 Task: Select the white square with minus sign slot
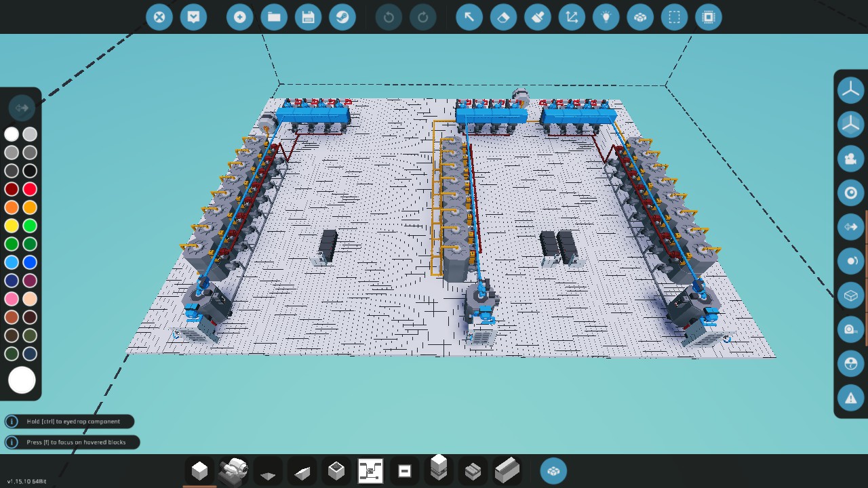click(x=405, y=470)
